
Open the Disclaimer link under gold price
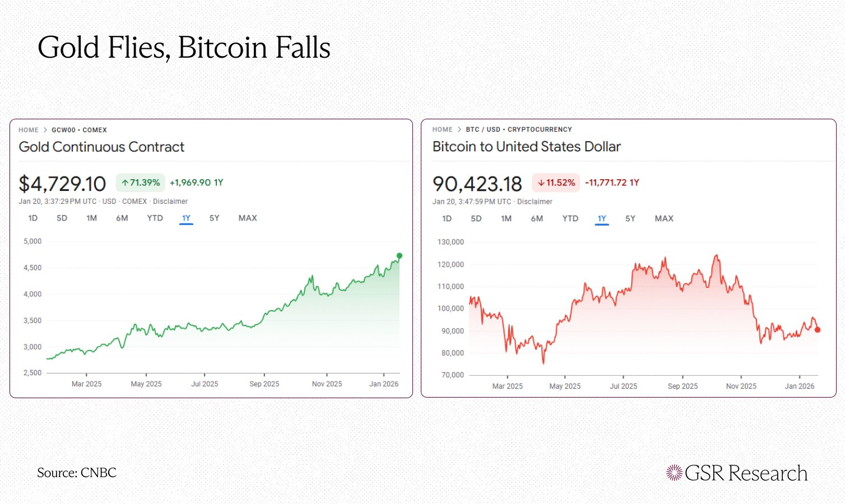pos(170,201)
